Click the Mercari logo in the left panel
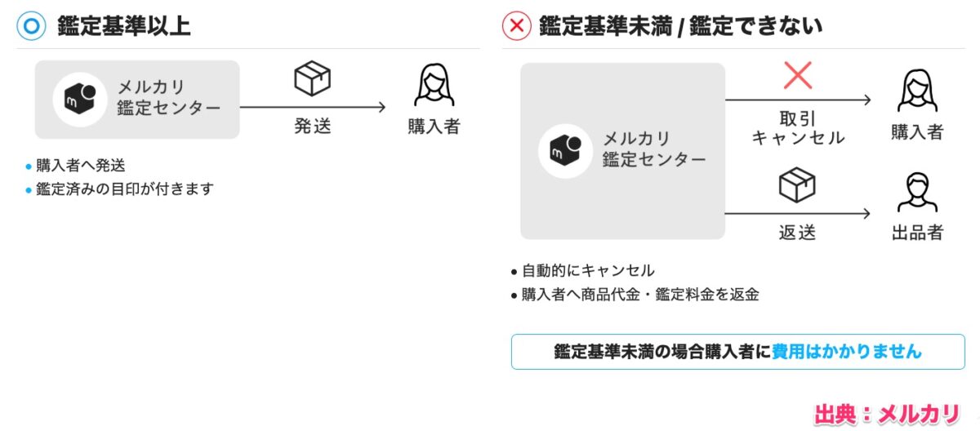The height and width of the screenshot is (431, 980). pyautogui.click(x=80, y=100)
